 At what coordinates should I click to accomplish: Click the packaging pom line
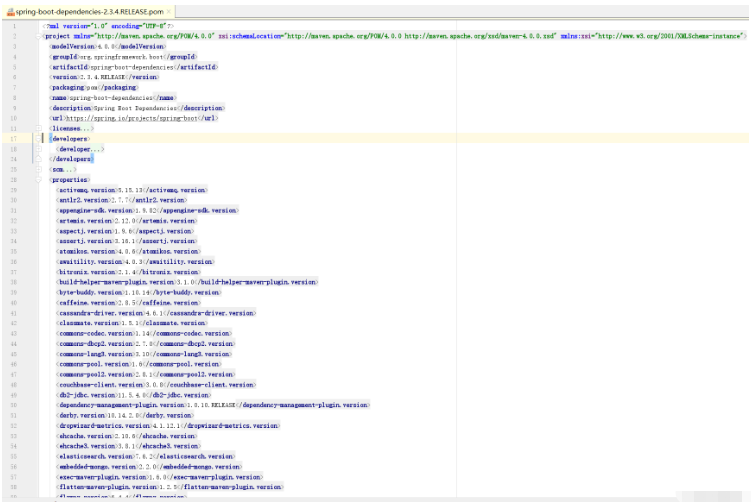coord(94,88)
